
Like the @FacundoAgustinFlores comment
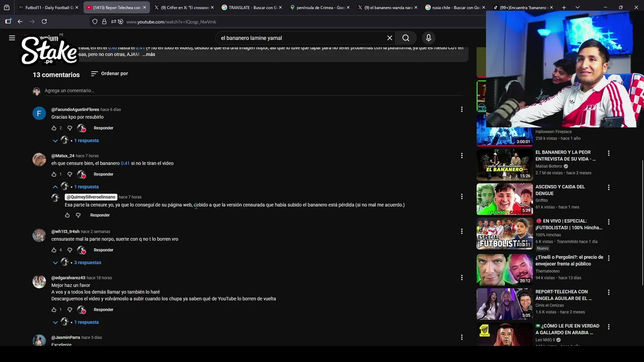click(54, 128)
